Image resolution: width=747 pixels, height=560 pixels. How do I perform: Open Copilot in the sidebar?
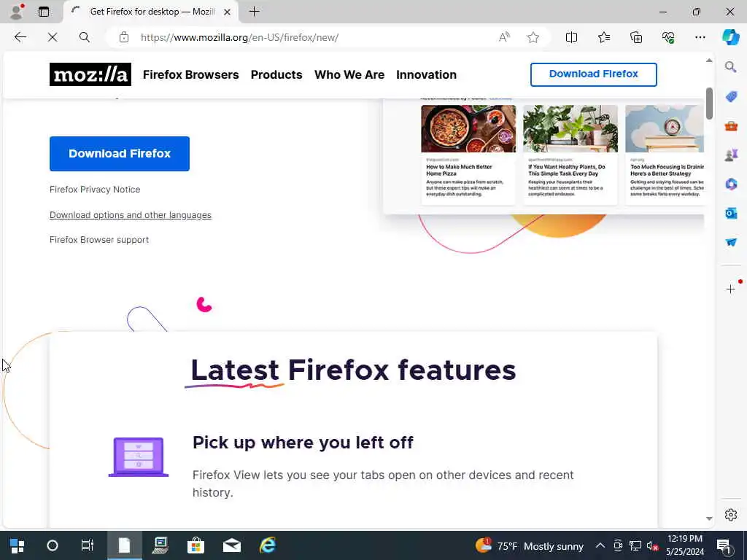(x=730, y=37)
